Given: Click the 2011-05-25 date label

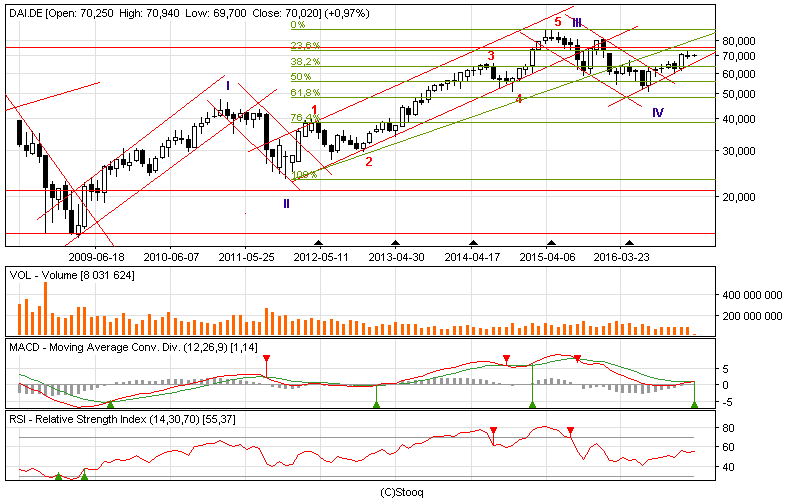Looking at the screenshot, I should [x=246, y=257].
